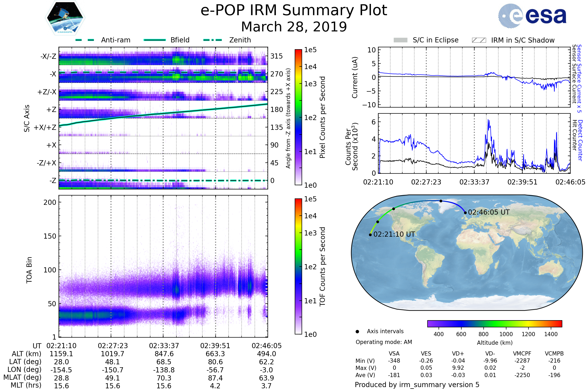Click the Axis intervals black dot legend
The width and height of the screenshot is (588, 392).
click(x=357, y=332)
